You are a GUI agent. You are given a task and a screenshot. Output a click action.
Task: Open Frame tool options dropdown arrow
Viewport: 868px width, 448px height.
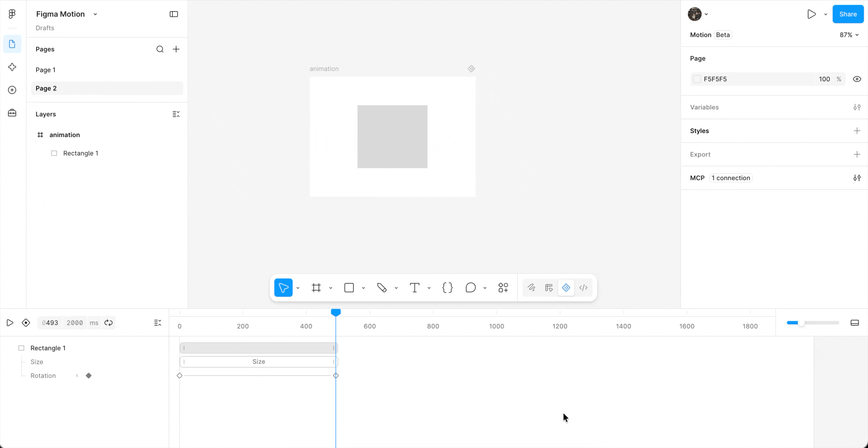point(331,288)
